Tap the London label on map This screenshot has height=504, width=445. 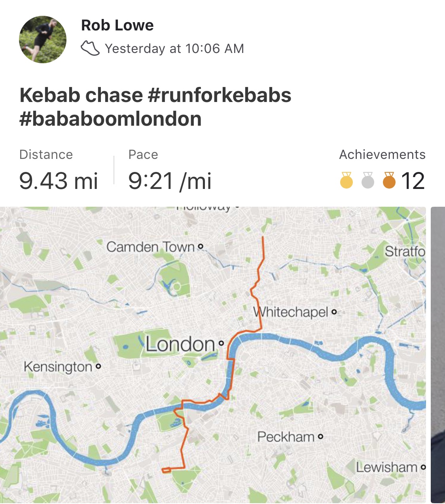[x=180, y=344]
